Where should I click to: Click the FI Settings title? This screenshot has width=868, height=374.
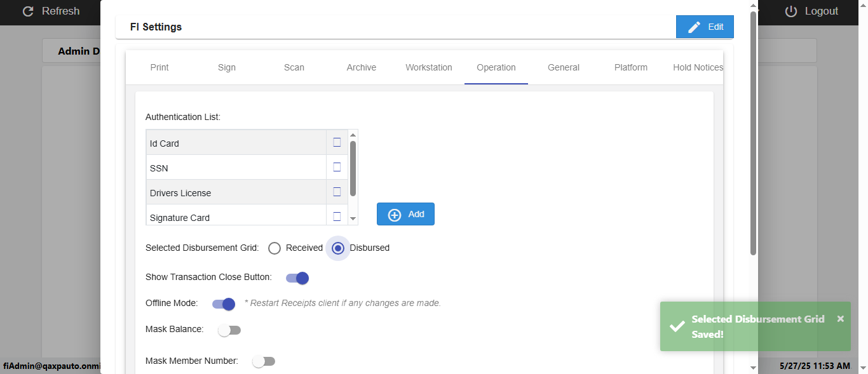[x=156, y=27]
